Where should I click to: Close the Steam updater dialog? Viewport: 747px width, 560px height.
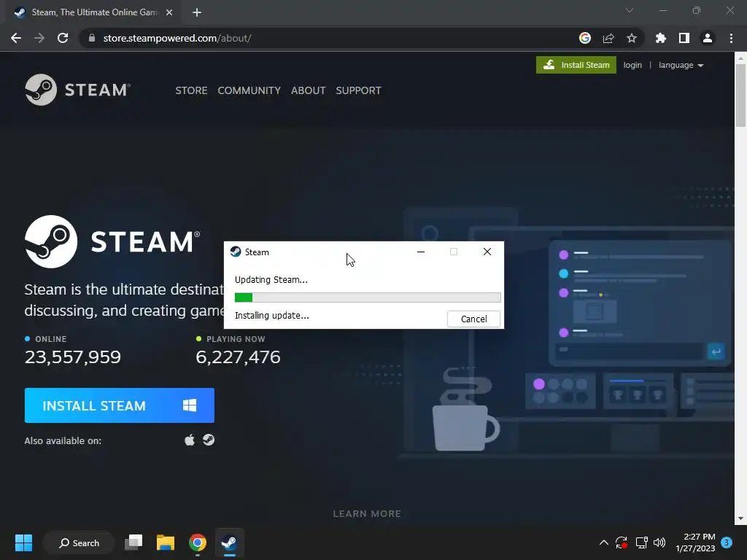487,252
